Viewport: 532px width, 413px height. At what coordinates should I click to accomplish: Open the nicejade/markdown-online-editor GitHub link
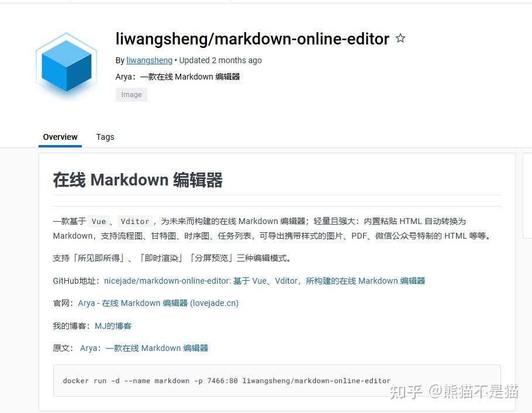pos(264,281)
